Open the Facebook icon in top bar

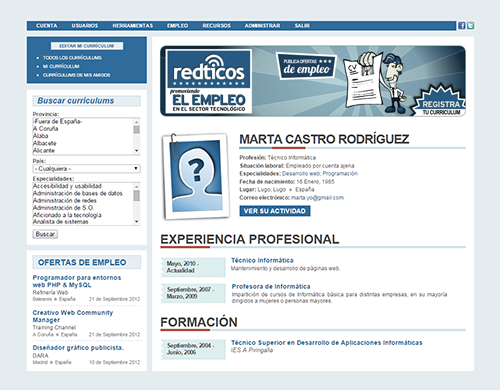461,26
